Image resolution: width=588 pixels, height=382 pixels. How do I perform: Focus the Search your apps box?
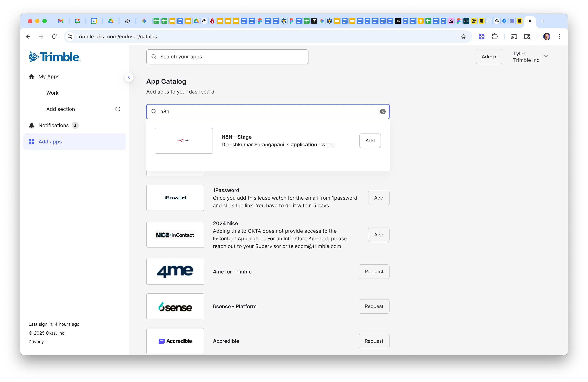click(227, 57)
